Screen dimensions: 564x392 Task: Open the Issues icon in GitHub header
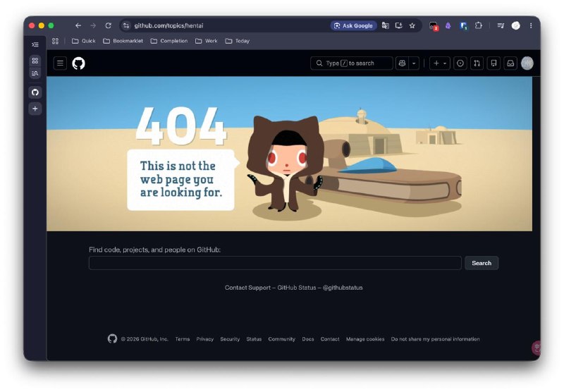point(460,63)
